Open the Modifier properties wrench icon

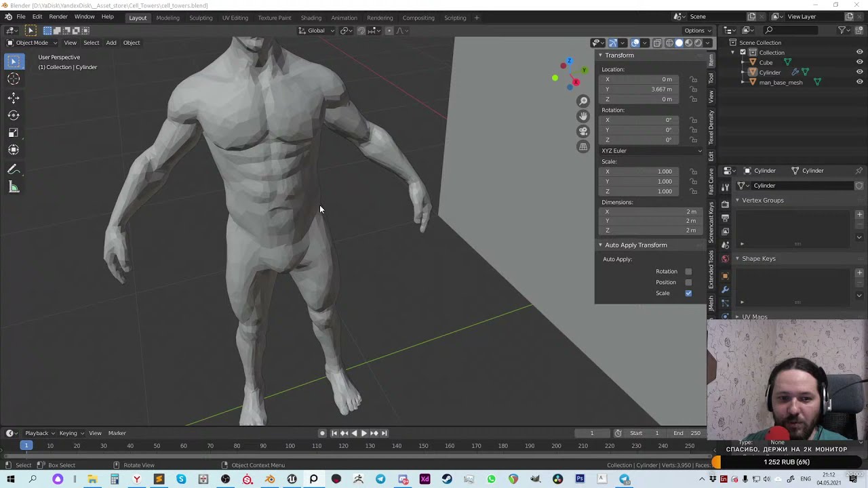click(726, 290)
